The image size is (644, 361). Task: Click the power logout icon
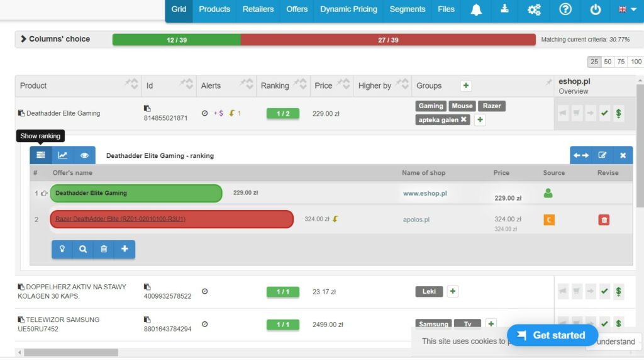(596, 9)
